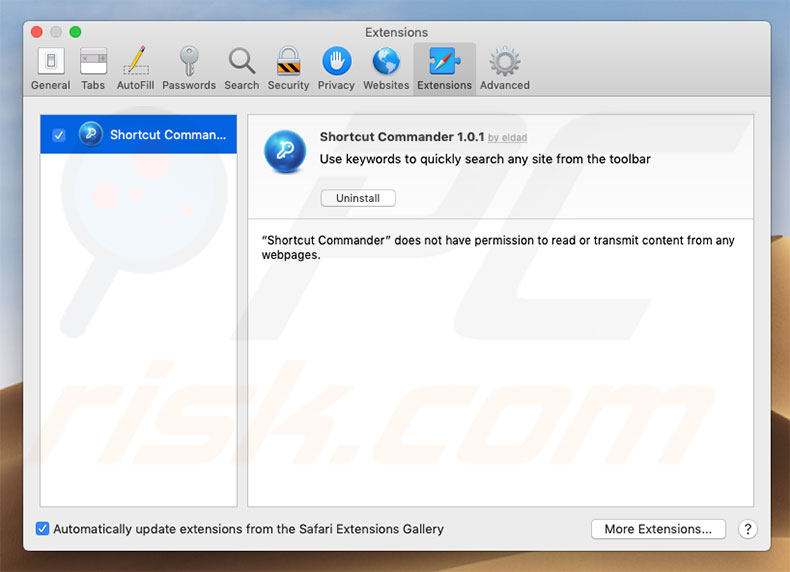
Task: Select Shortcut Commander in the sidebar list
Action: (x=139, y=135)
